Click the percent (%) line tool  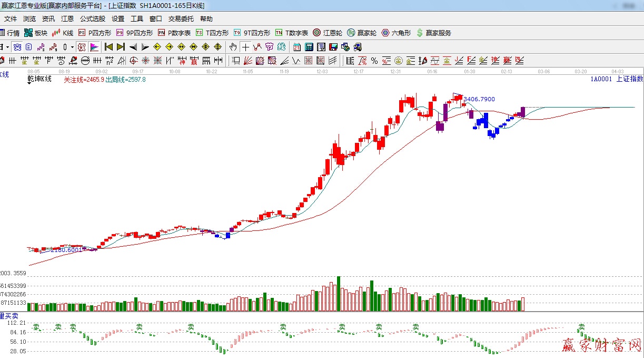point(374,60)
